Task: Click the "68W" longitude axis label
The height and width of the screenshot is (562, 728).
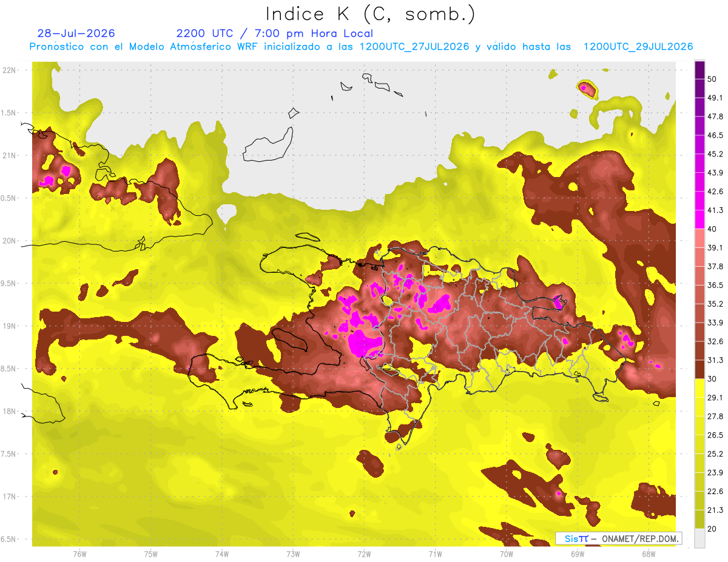Action: 649,554
